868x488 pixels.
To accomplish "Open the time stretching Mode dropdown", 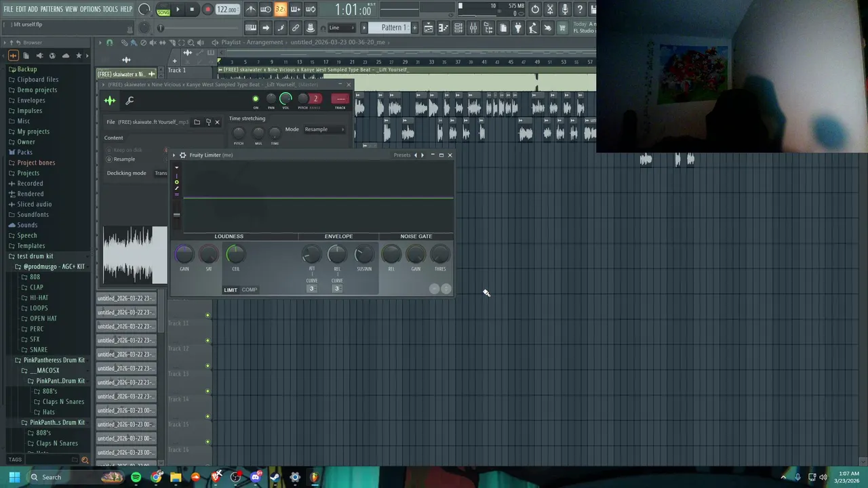I will pos(323,129).
